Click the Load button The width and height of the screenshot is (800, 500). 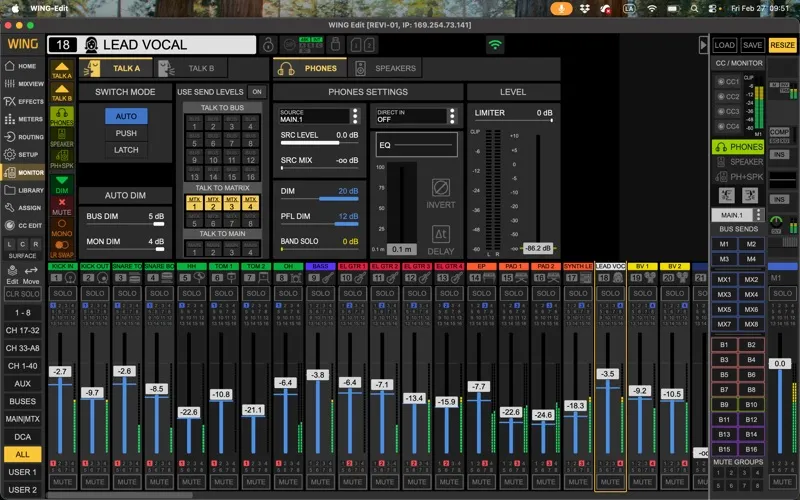[724, 45]
